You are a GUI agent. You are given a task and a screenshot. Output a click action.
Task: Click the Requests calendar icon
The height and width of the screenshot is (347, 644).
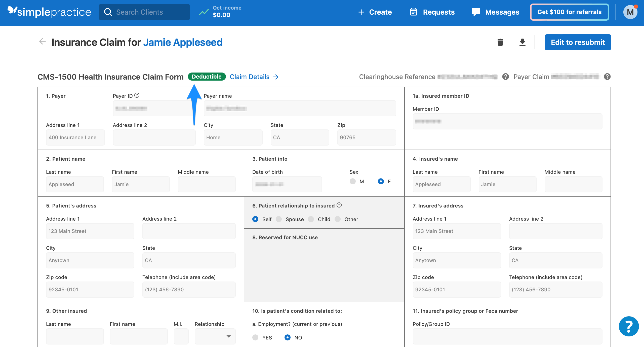[x=413, y=12]
